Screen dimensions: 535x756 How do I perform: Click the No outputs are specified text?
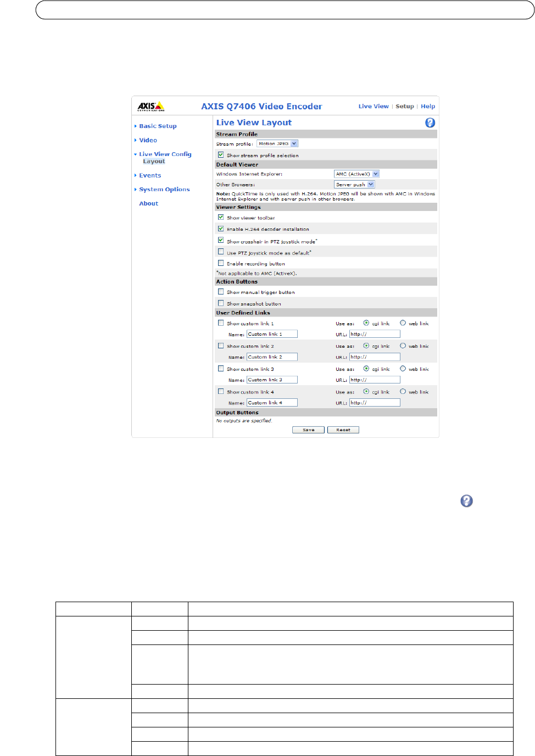tap(244, 421)
